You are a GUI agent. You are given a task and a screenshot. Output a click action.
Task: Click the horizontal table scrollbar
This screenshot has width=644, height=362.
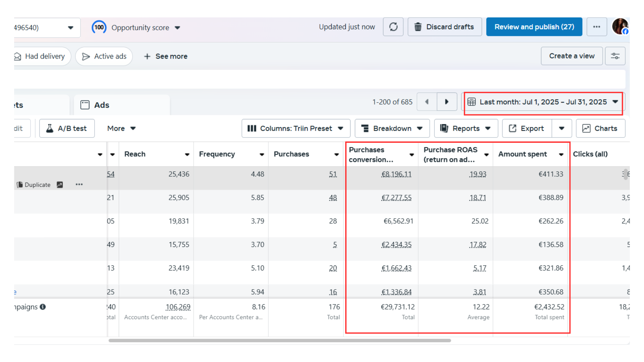[279, 341]
